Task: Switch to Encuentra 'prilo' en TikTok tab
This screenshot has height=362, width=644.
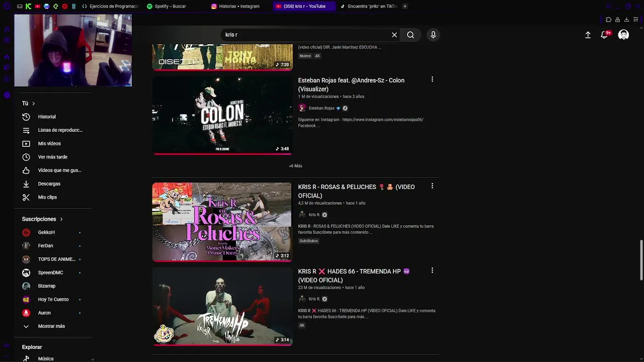Action: tap(368, 6)
